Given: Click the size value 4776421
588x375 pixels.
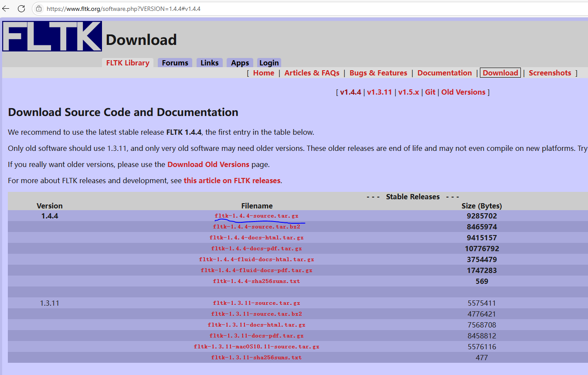Looking at the screenshot, I should [x=482, y=314].
